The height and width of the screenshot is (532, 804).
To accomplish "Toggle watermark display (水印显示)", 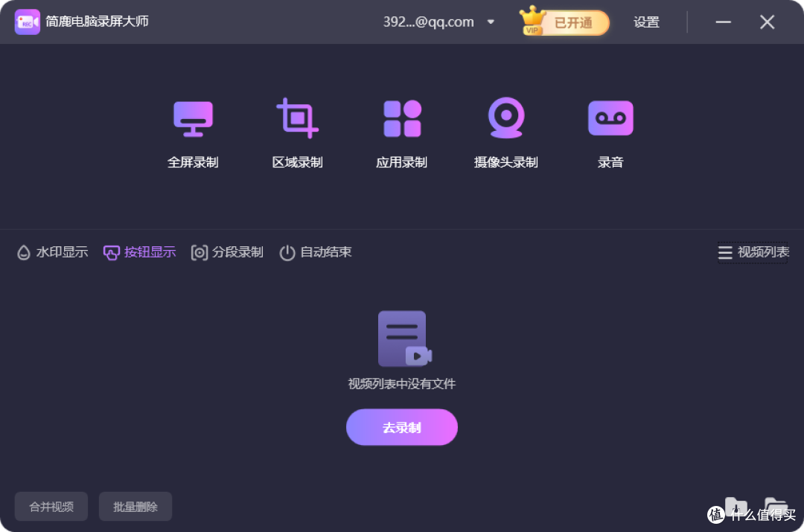I will pyautogui.click(x=52, y=252).
